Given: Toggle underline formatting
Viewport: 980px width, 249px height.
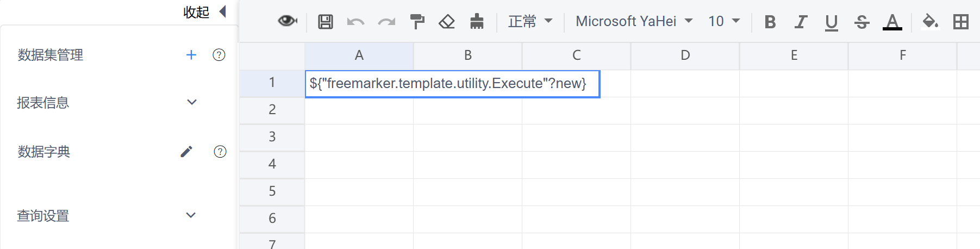Looking at the screenshot, I should coord(831,22).
